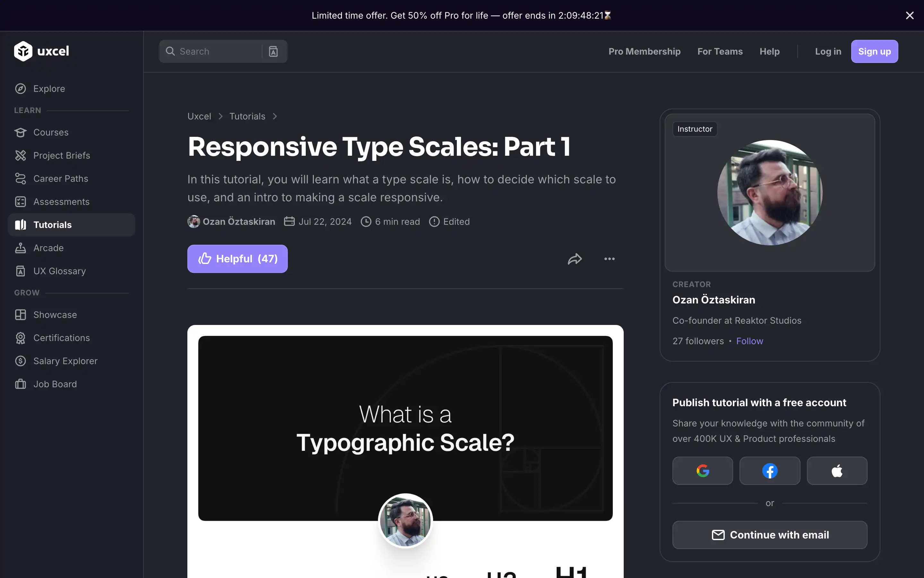Click the Explore compass icon
This screenshot has height=578, width=924.
pos(21,89)
